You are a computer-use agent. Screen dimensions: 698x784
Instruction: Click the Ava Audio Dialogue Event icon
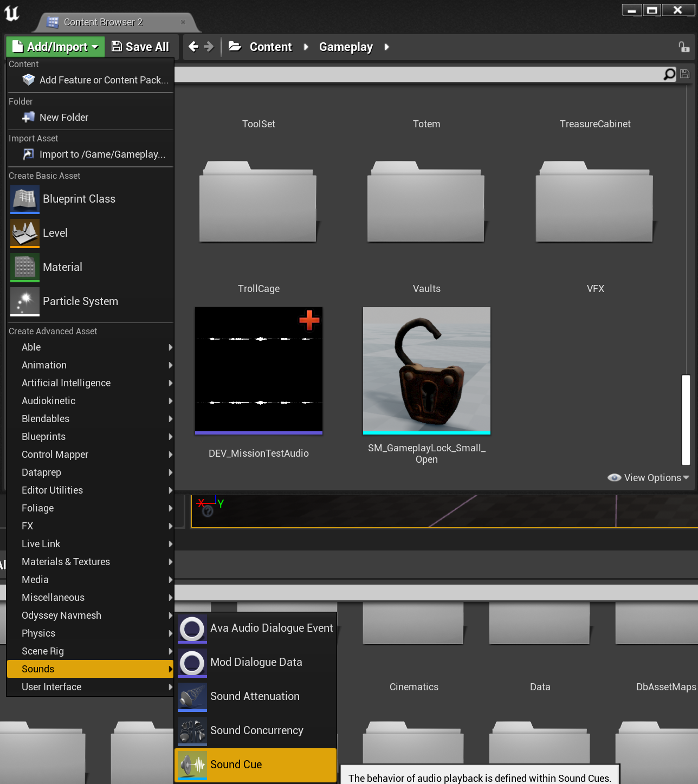tap(192, 628)
